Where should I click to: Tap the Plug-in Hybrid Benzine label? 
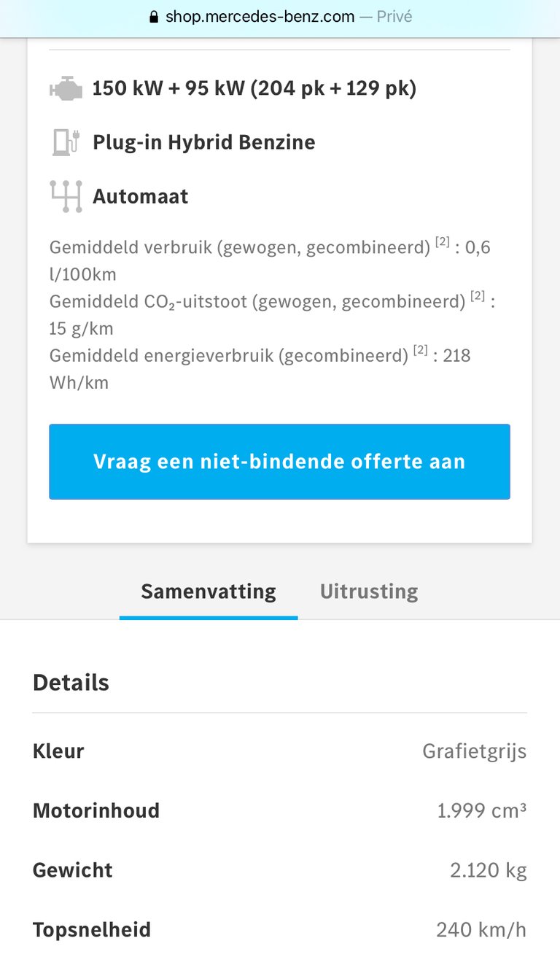tap(204, 142)
